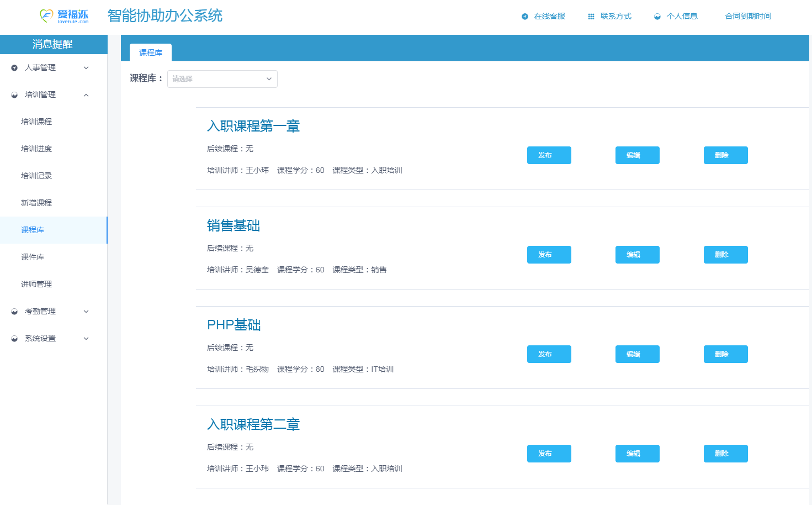Select 讲师管理 in the sidebar
Screen dimensions: 812x505
[x=37, y=284]
